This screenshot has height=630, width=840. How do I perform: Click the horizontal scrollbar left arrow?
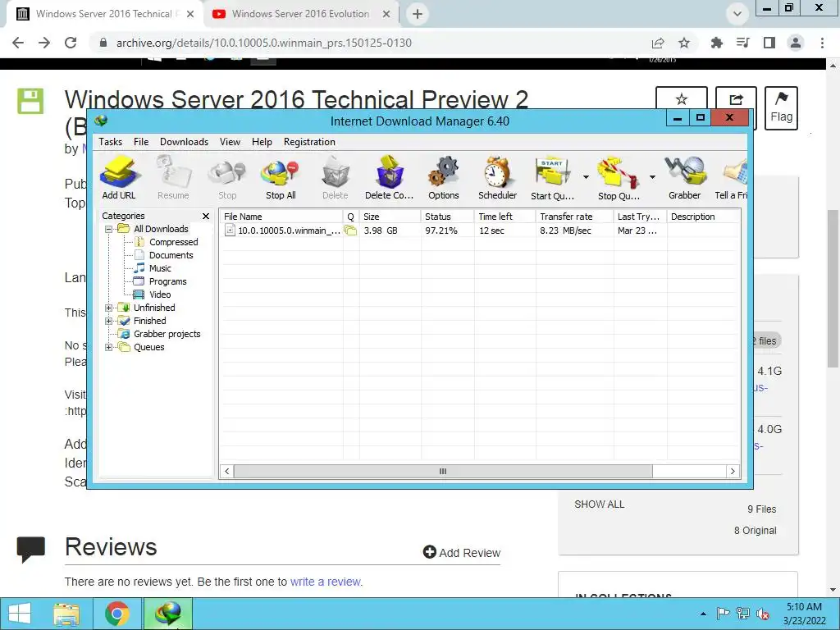(227, 472)
